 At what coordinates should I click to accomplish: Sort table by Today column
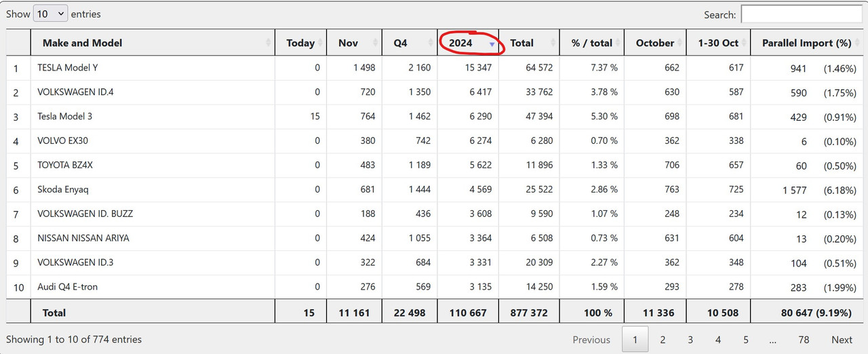(300, 43)
